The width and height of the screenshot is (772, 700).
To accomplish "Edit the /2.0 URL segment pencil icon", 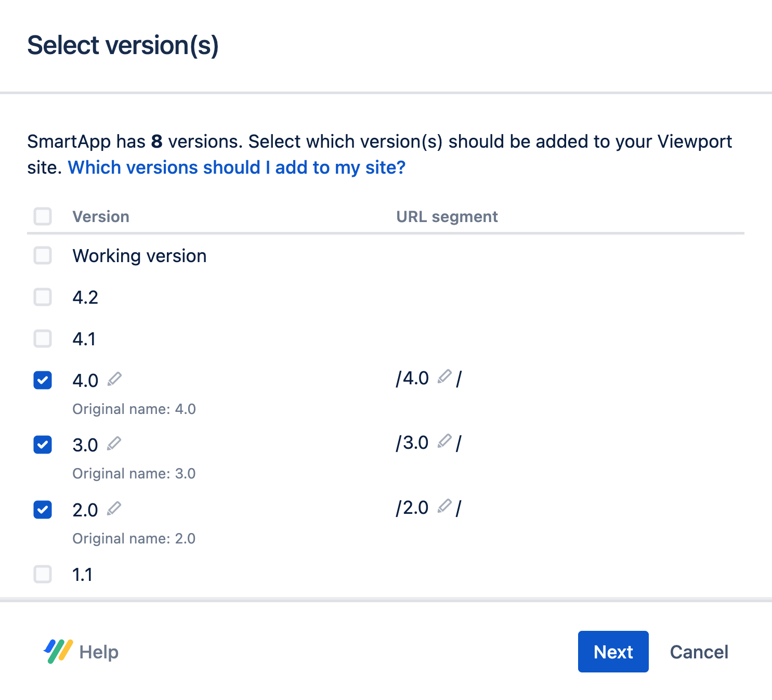I will coord(444,506).
